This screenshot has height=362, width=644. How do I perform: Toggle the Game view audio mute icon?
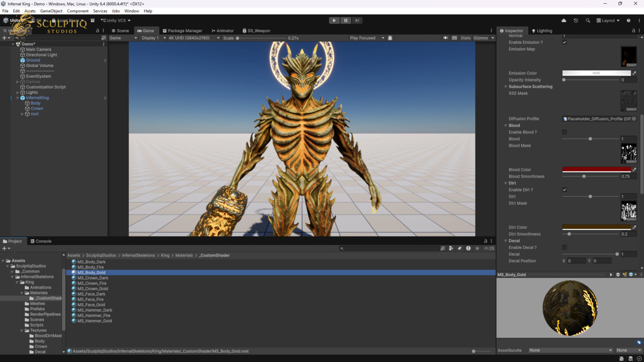pos(445,38)
